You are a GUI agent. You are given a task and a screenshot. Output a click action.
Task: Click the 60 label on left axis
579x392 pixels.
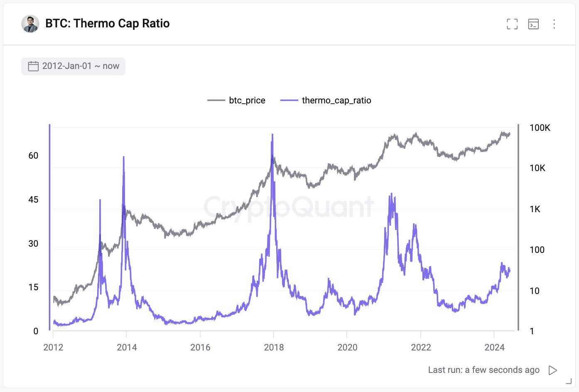click(33, 156)
